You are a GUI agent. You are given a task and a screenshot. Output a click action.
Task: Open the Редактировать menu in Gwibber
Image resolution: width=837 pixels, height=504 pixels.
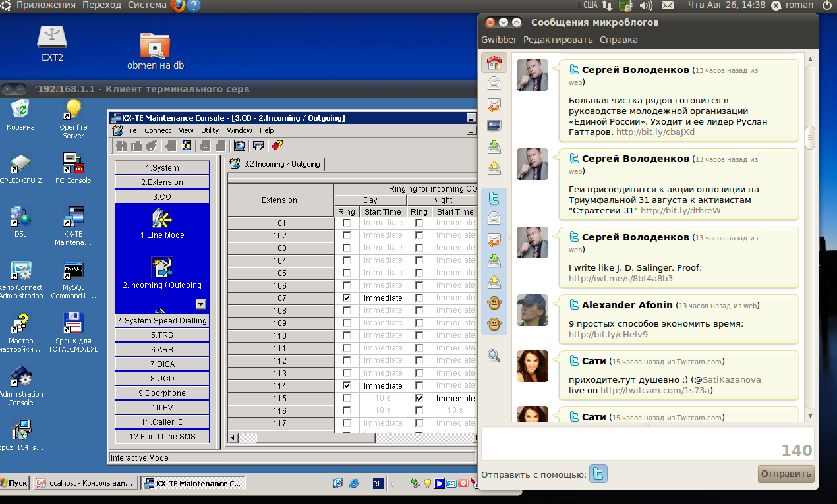click(x=558, y=40)
